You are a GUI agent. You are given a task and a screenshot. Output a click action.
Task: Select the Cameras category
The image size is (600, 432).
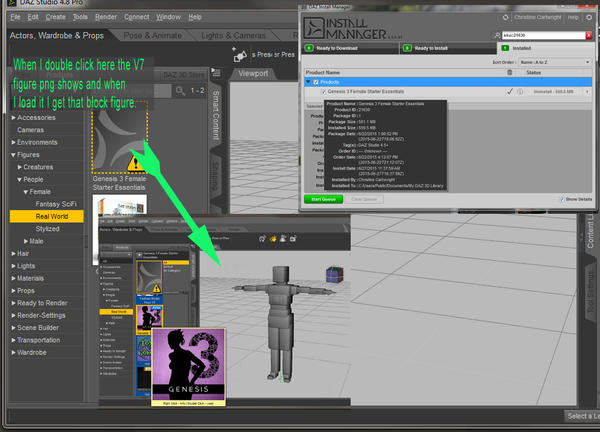30,130
